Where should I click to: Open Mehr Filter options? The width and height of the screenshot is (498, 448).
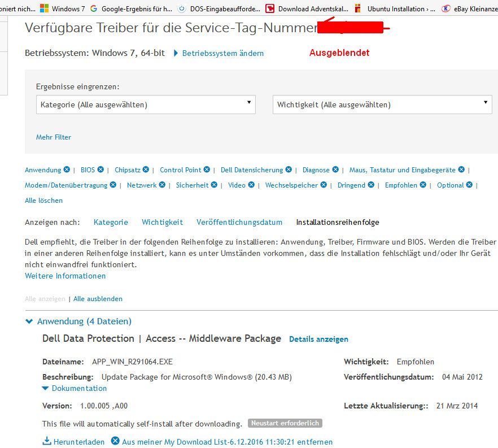tap(53, 137)
